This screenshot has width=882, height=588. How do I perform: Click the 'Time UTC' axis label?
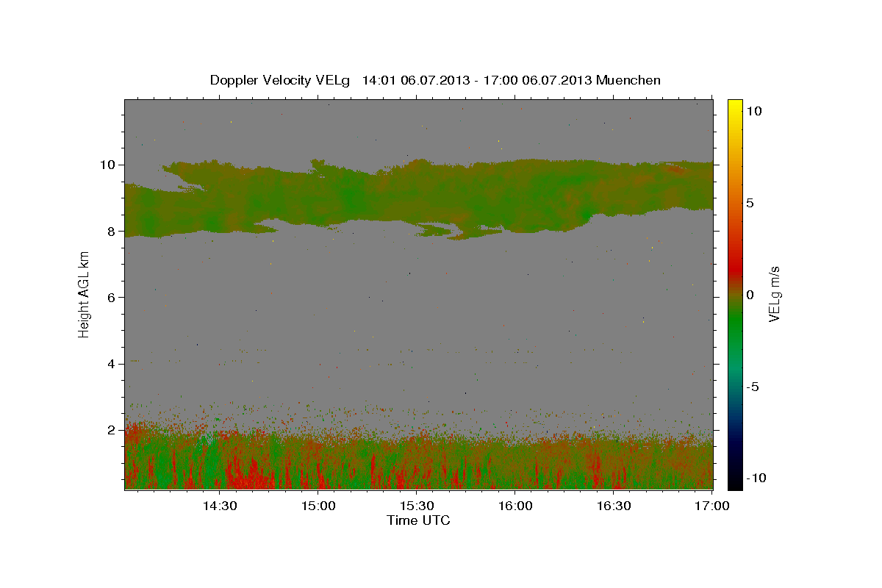point(418,520)
